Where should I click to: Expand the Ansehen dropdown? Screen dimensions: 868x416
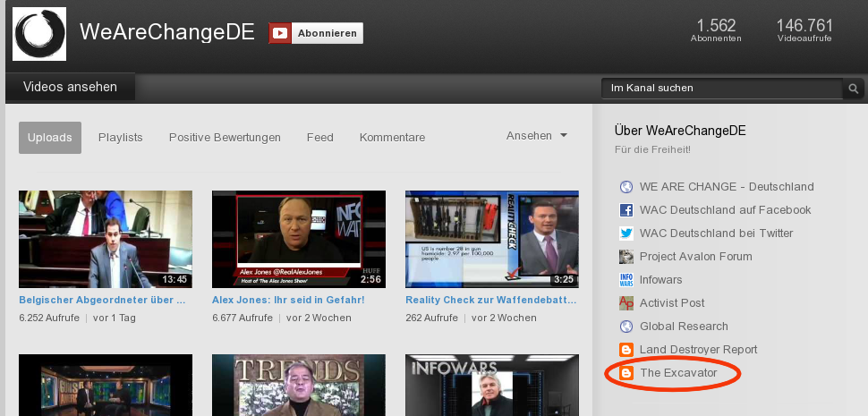click(x=537, y=135)
